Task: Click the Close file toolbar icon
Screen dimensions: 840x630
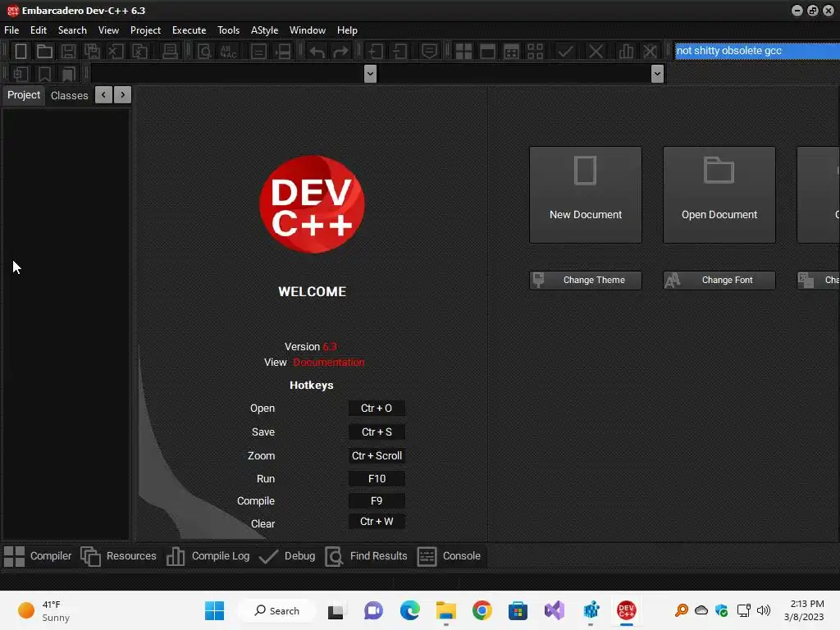Action: [116, 52]
